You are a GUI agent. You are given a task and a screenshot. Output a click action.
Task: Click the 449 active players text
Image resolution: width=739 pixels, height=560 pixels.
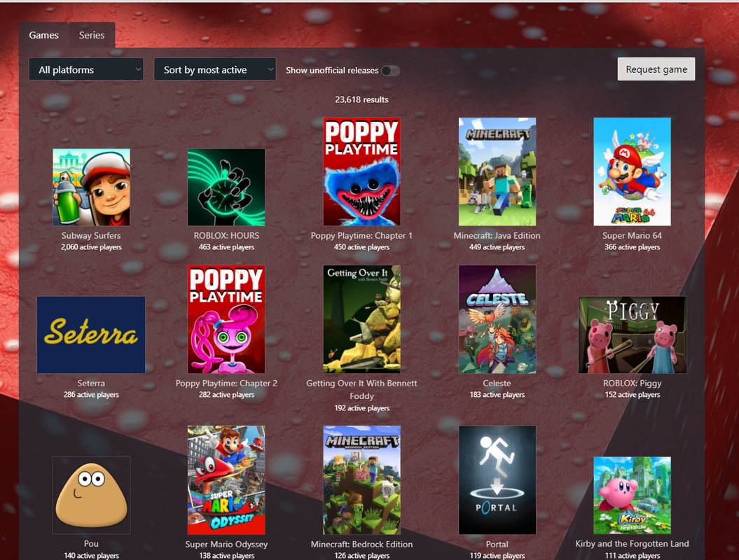(x=497, y=247)
